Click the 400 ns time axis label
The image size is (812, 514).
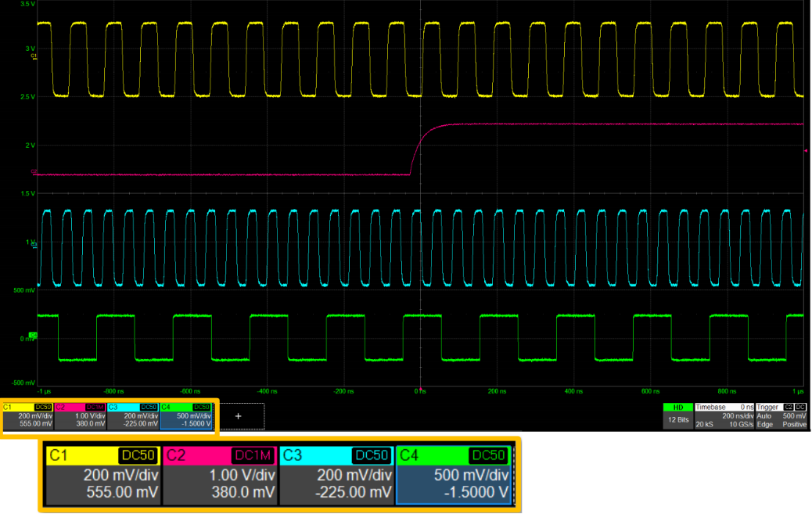click(x=573, y=391)
